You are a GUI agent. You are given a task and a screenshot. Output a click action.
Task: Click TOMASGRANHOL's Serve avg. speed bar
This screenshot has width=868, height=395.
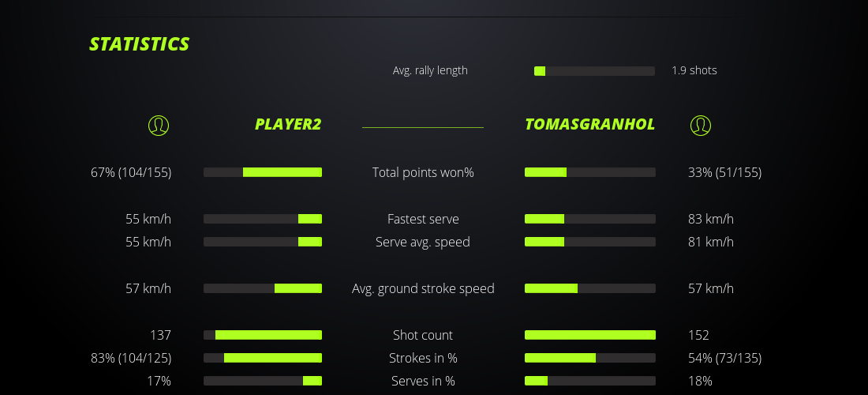[x=589, y=242]
